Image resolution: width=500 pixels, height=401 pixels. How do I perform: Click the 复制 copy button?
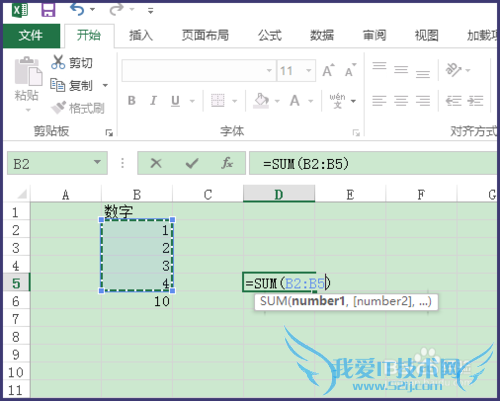tap(71, 85)
